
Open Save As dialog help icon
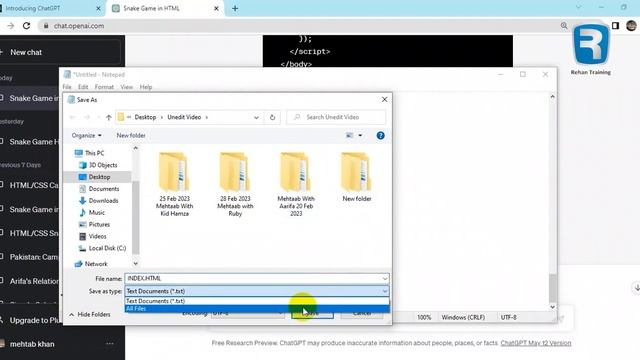380,136
